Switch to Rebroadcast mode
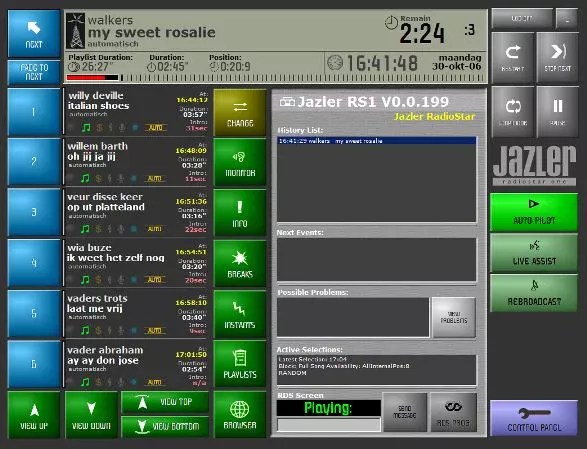 click(x=534, y=294)
